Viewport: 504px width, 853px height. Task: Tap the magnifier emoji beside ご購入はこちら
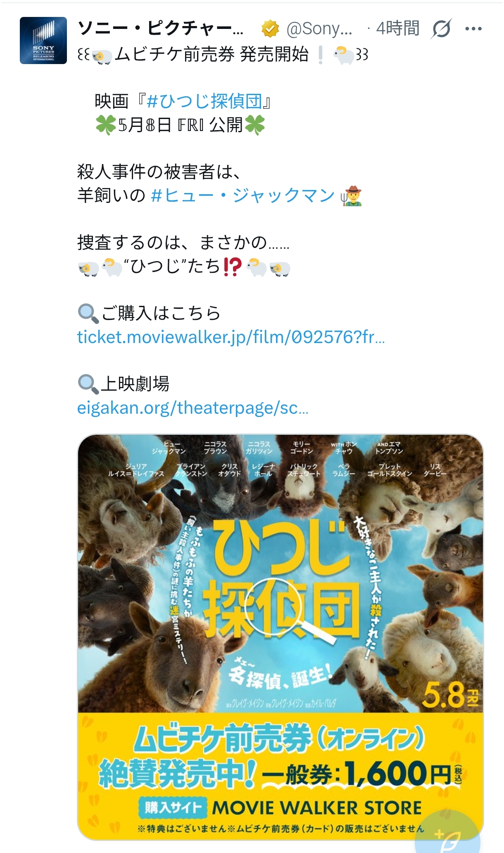pos(88,313)
